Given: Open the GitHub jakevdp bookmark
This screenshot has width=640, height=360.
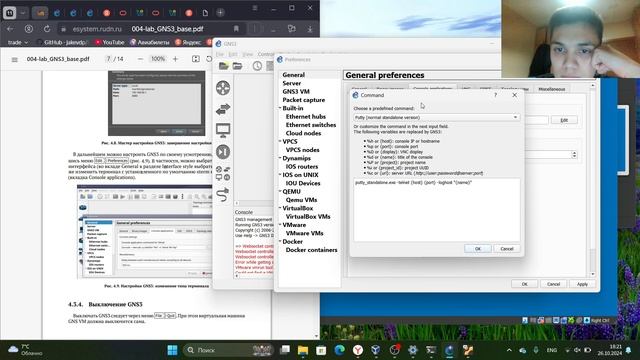Looking at the screenshot, I should coord(61,42).
